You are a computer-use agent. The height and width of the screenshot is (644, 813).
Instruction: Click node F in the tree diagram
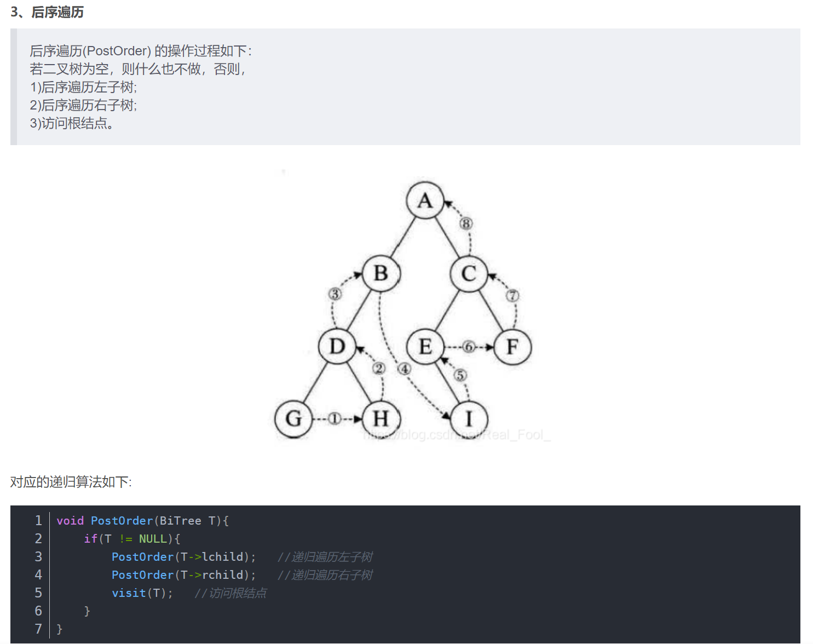coord(512,346)
